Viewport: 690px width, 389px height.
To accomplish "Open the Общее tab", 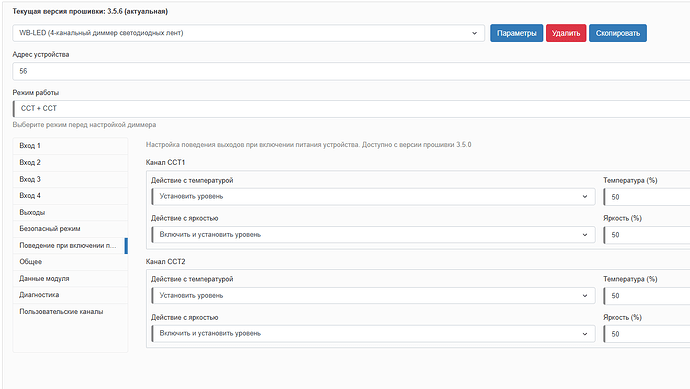I will pyautogui.click(x=70, y=261).
